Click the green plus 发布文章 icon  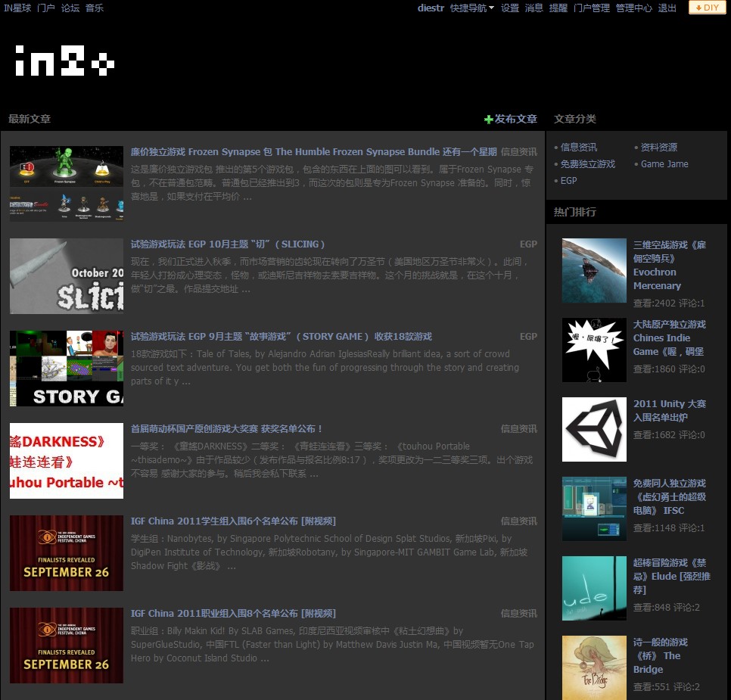pyautogui.click(x=489, y=120)
